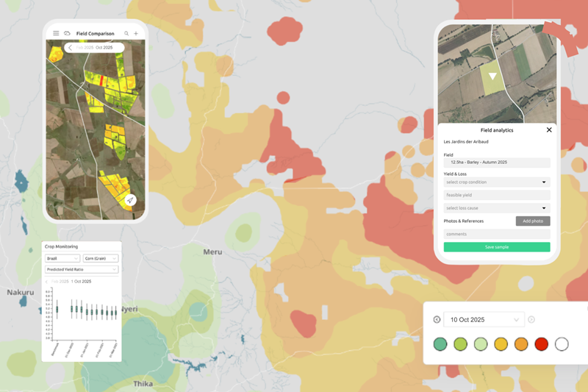Open the Brazil country dropdown
Viewport: 588px width, 392px height.
coord(62,258)
